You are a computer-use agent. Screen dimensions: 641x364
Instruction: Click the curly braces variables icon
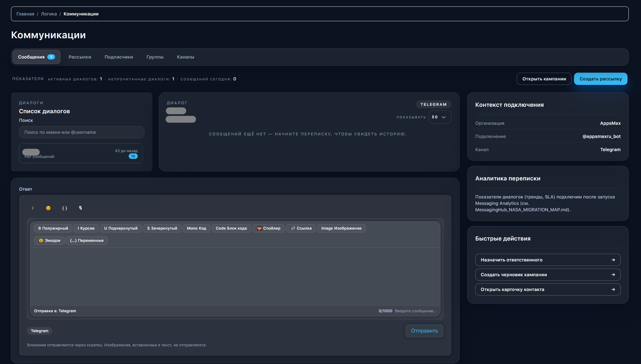64,208
